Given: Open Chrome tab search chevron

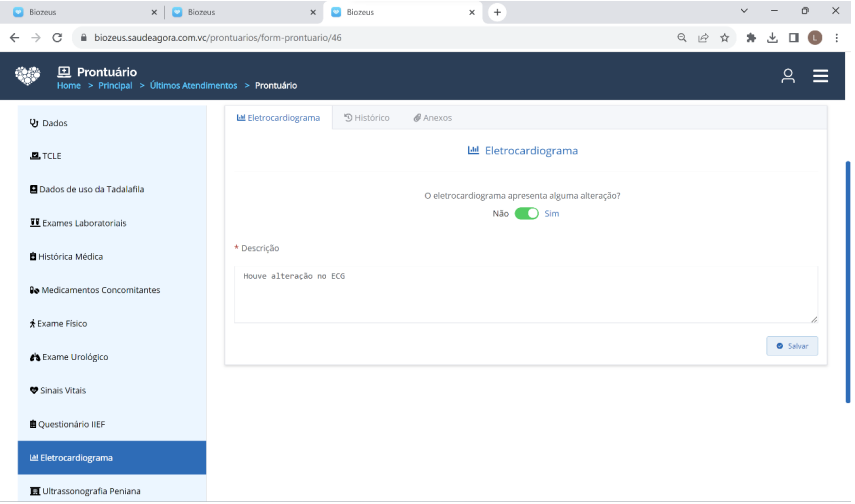Looking at the screenshot, I should click(744, 11).
